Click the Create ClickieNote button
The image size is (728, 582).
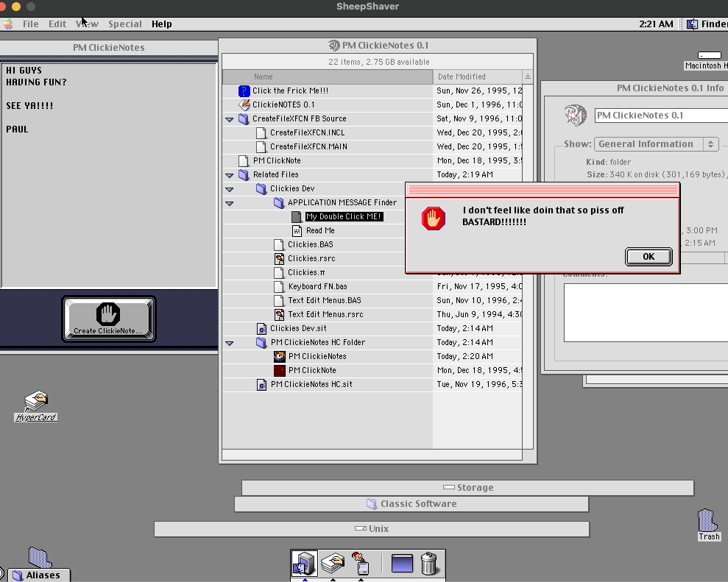[x=109, y=319]
